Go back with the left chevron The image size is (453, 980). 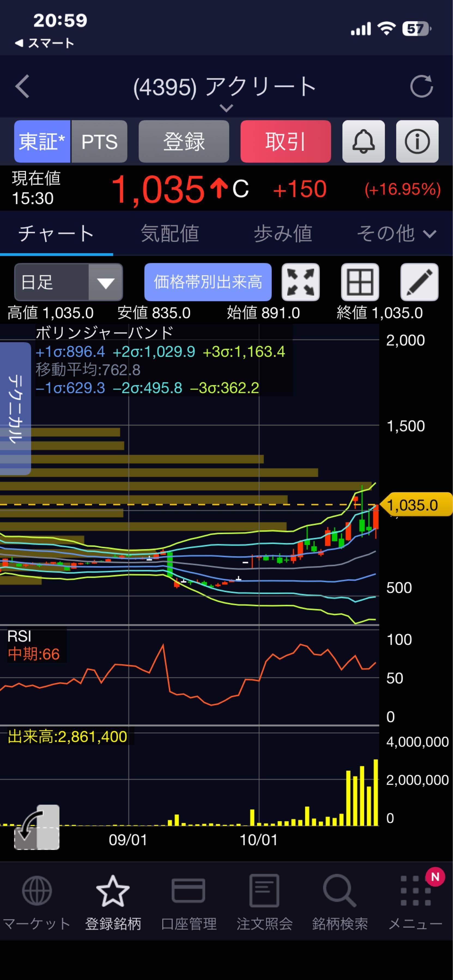(22, 86)
